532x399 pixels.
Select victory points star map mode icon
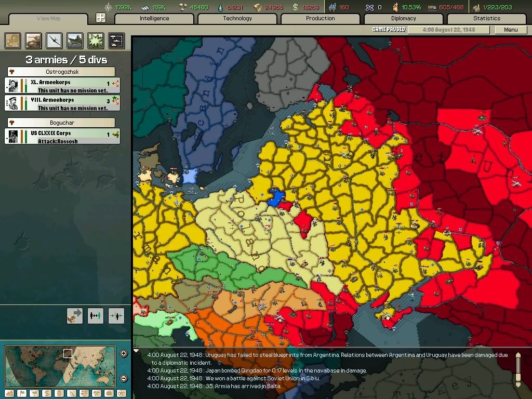pos(122,393)
